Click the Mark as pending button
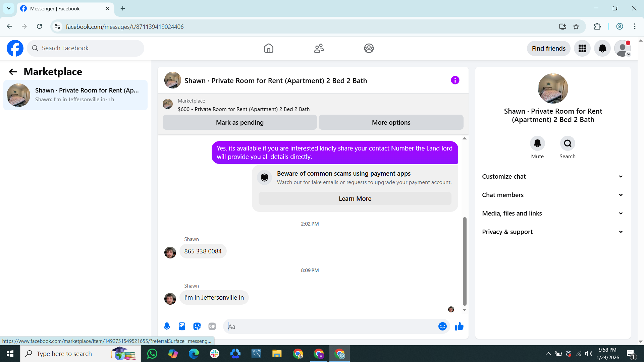The image size is (644, 362). click(x=239, y=123)
